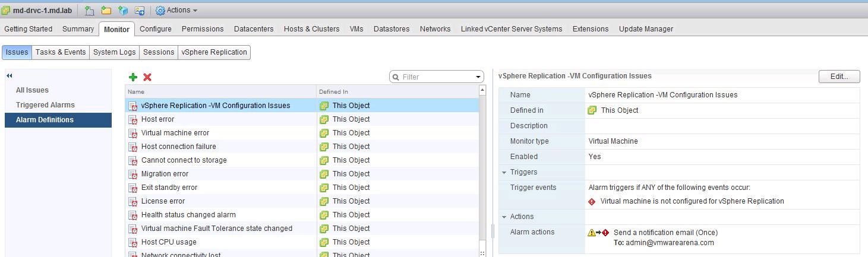Click the vCenter icon beside md-drvc-1.md.lab

6,10
